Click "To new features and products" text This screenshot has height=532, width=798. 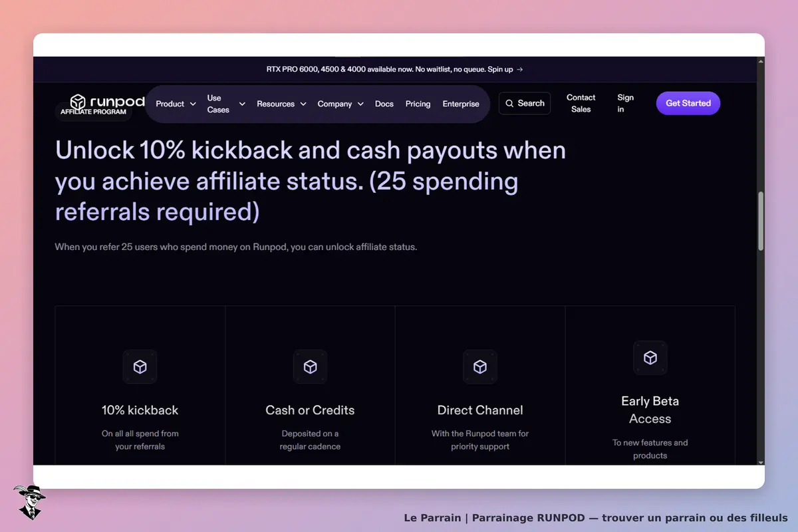(x=650, y=449)
